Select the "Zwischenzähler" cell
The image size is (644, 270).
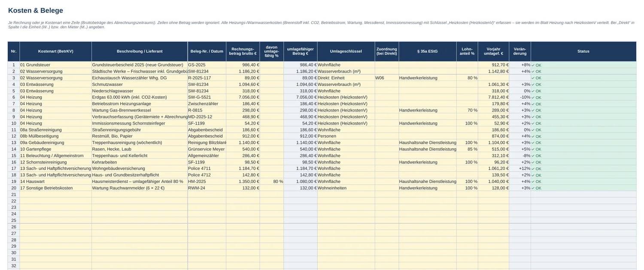[x=207, y=104]
